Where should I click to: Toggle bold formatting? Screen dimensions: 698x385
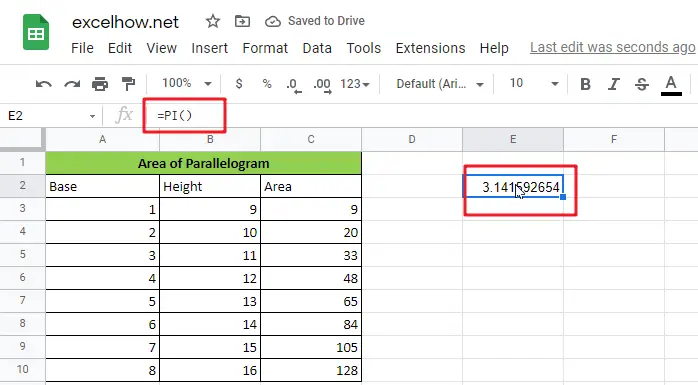pos(585,84)
